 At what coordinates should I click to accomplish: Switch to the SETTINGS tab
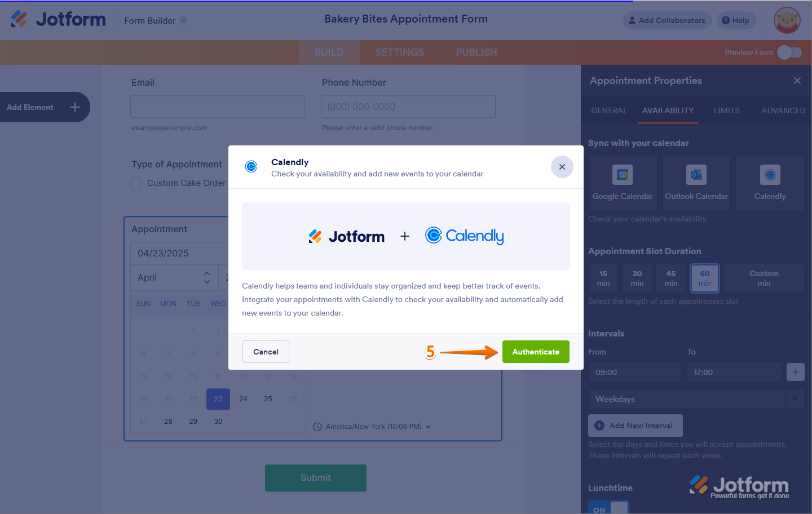tap(399, 52)
